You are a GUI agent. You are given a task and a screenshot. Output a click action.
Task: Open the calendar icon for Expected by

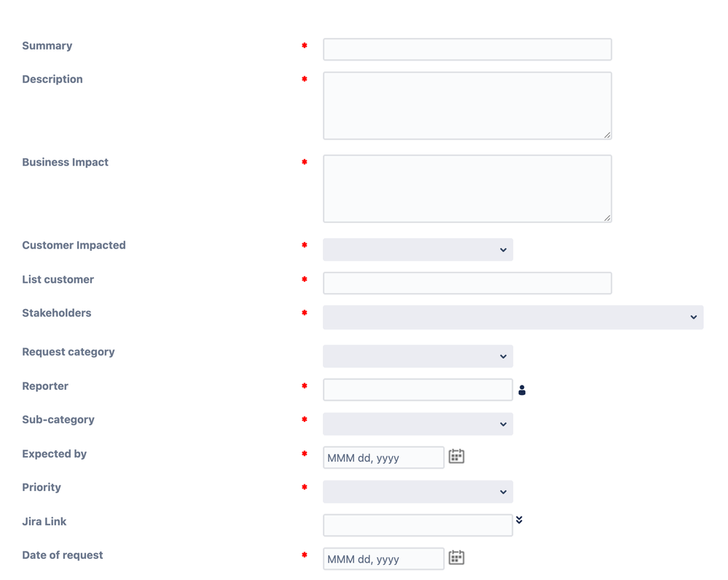pos(456,455)
